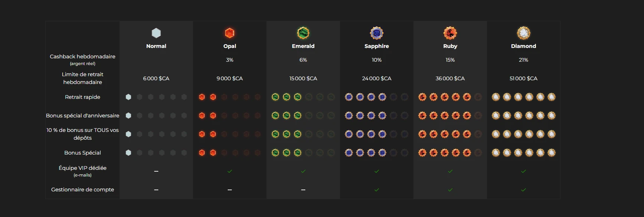Click the Normal tier gem icon
Image resolution: width=644 pixels, height=217 pixels.
coord(156,33)
